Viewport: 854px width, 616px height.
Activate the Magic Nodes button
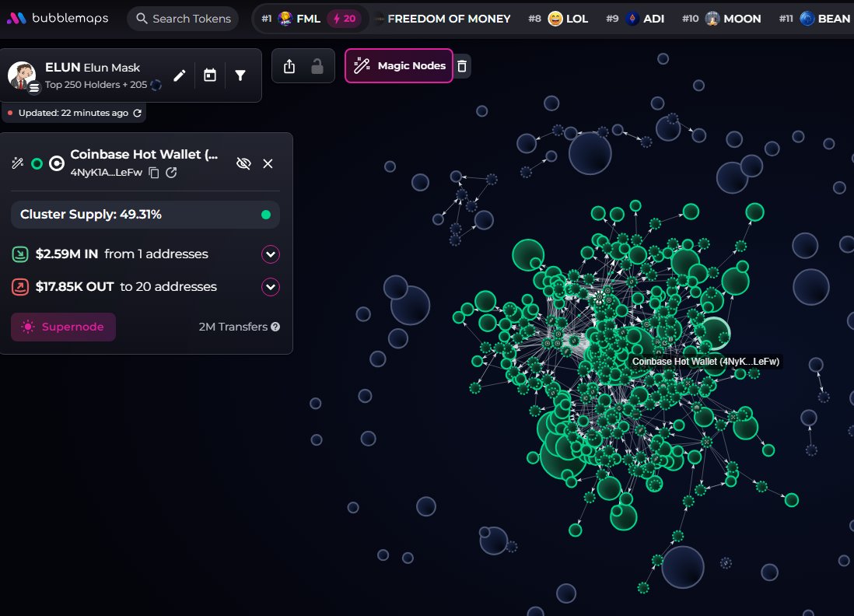(x=399, y=66)
